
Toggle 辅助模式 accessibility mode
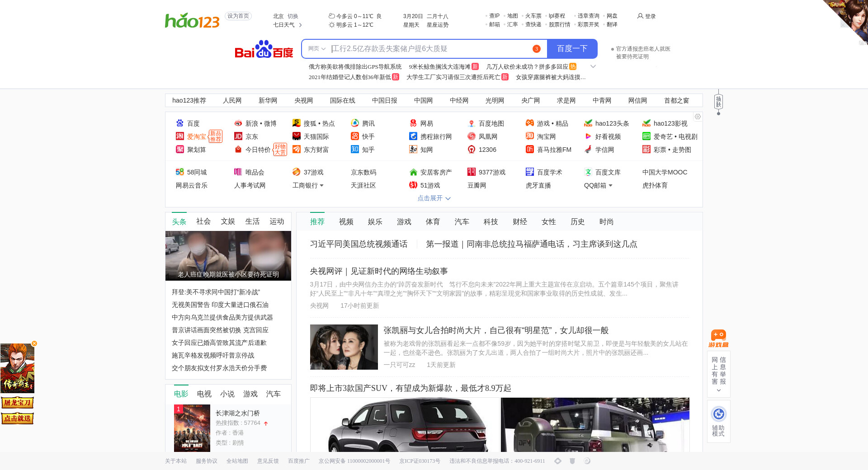[x=718, y=421]
